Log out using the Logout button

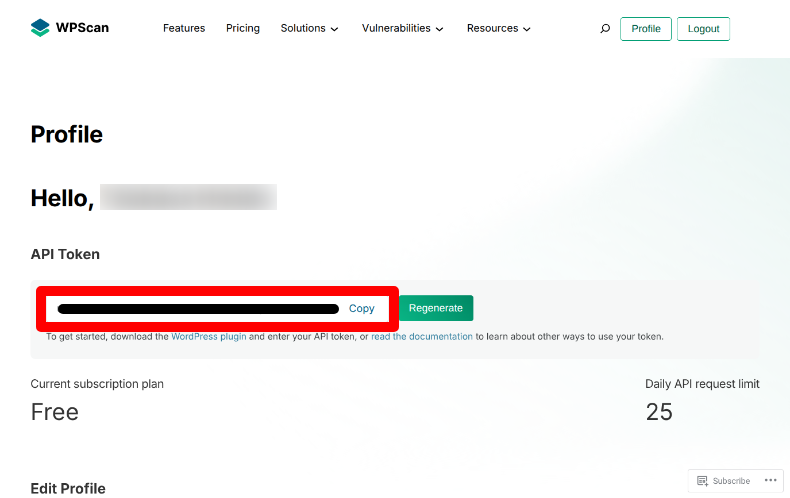coord(703,29)
